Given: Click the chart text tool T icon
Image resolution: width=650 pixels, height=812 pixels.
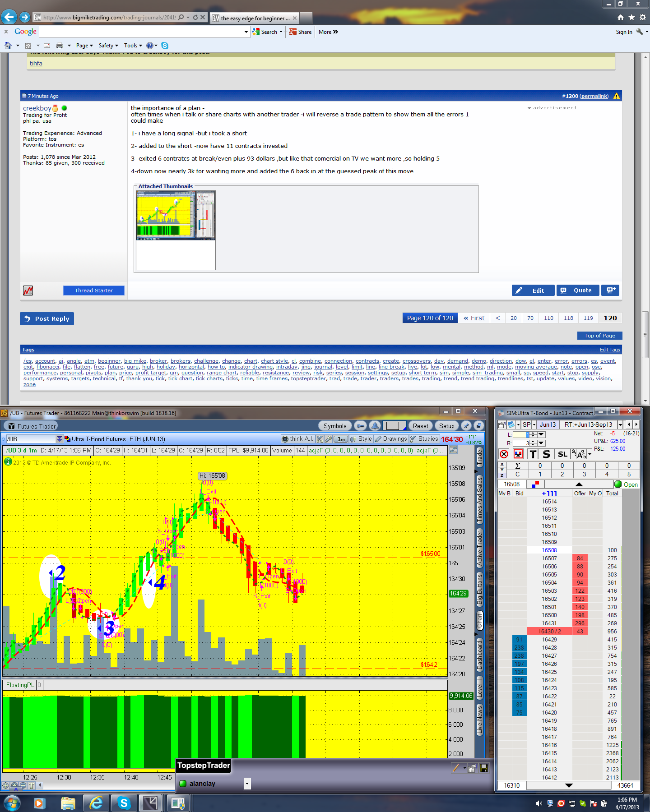Looking at the screenshot, I should 32,785.
